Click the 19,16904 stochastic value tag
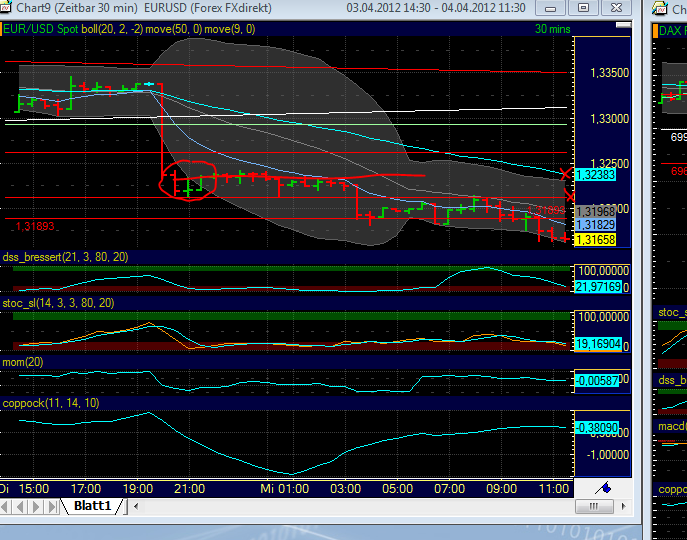This screenshot has width=687, height=540. [598, 344]
